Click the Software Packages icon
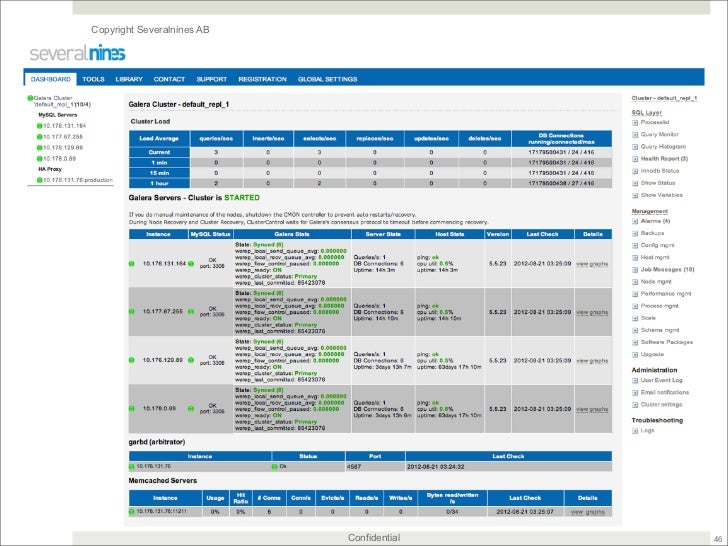This screenshot has height=546, width=728. click(635, 343)
